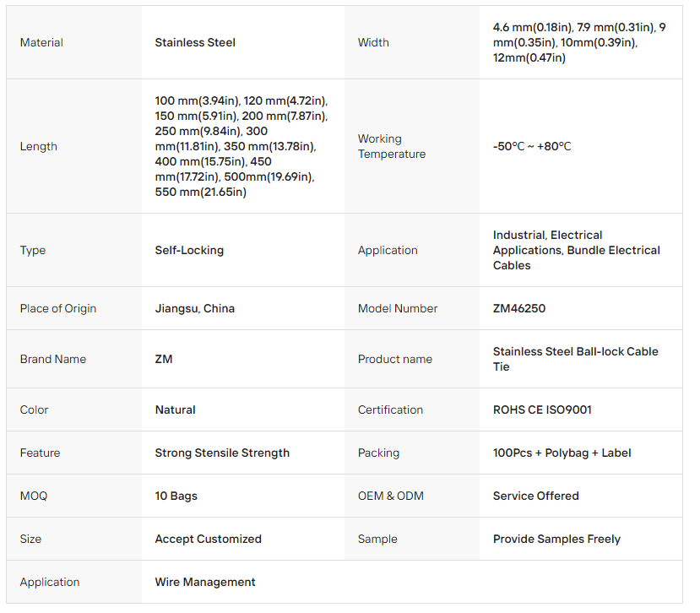Click the "Model Number" label cell

[398, 308]
